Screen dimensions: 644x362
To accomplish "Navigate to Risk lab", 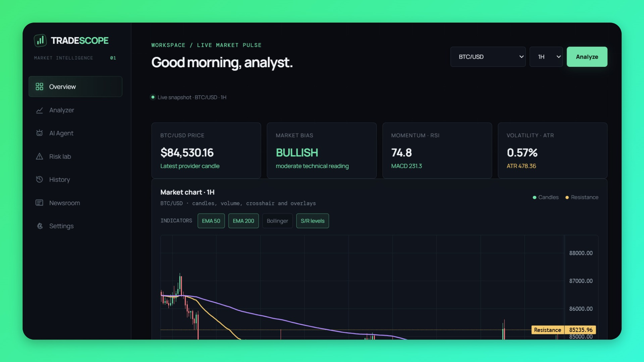I will [60, 156].
